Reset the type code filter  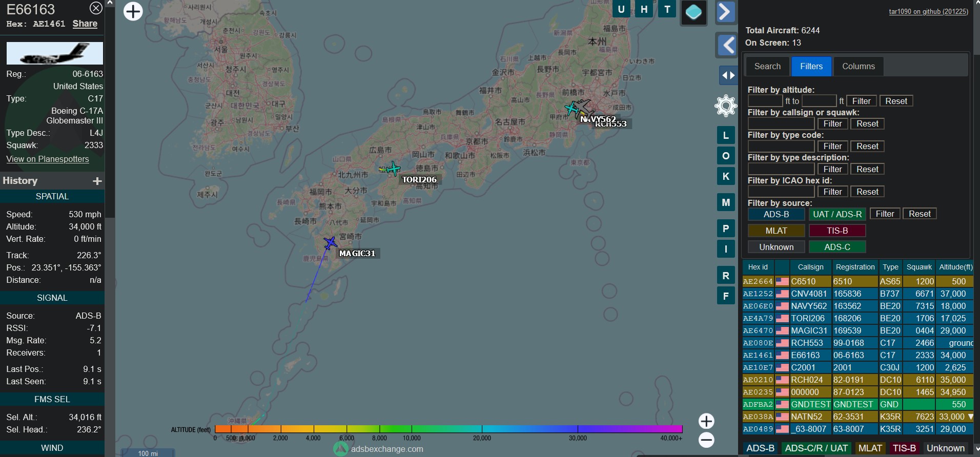(867, 146)
